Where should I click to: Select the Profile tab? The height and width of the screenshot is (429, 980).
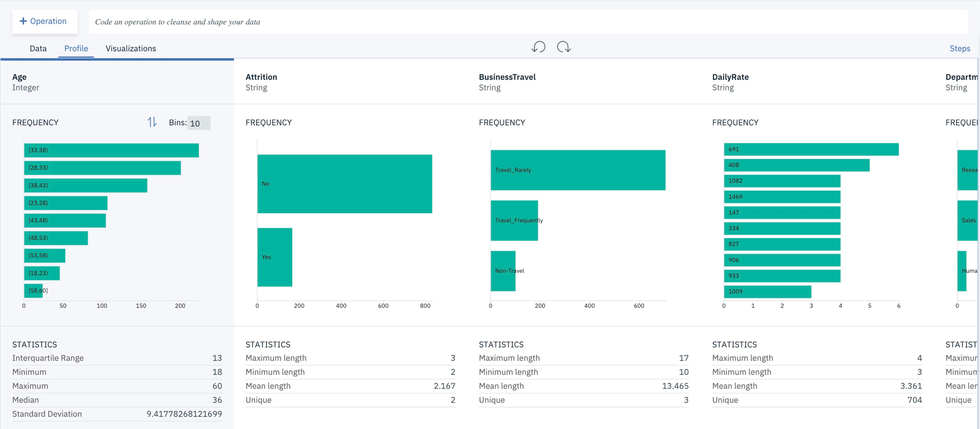point(76,49)
